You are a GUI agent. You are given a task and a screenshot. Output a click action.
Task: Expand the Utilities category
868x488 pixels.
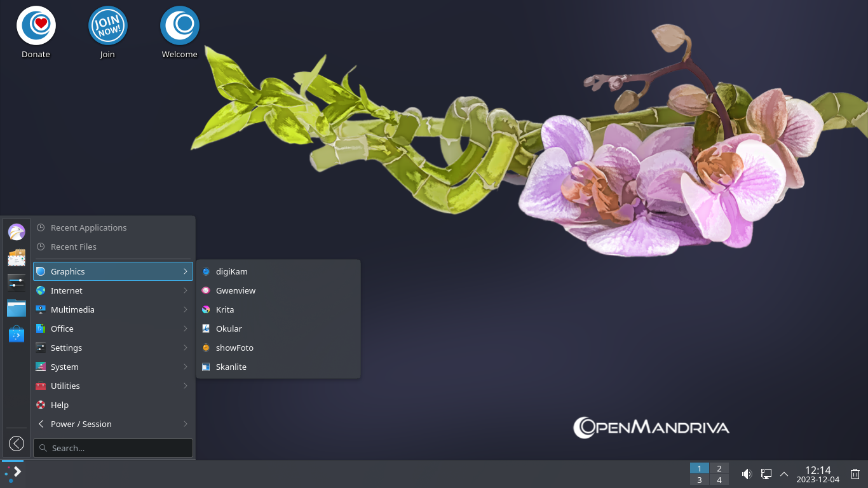(113, 386)
